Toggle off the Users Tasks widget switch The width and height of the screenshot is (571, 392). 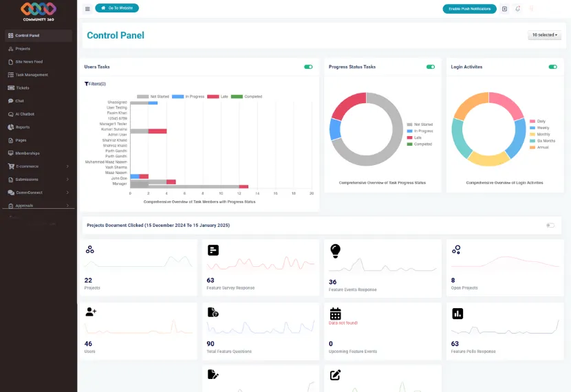[x=308, y=67]
